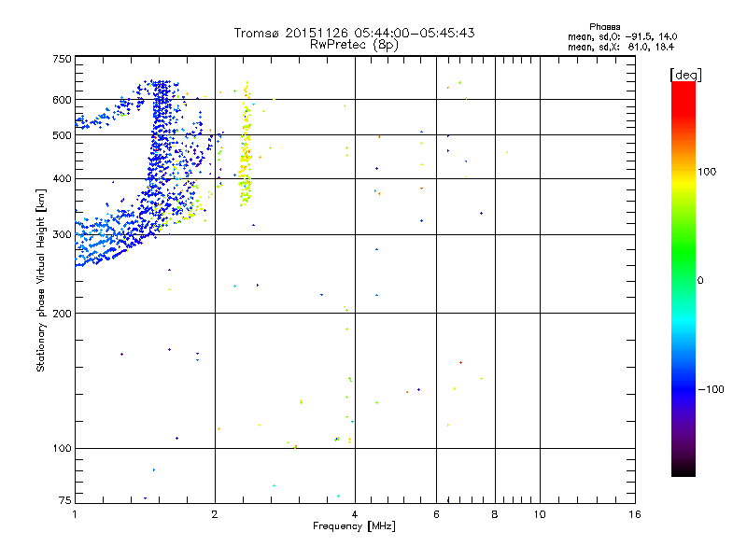747x560 pixels.
Task: Click the 16 x-axis tick label
Action: pyautogui.click(x=635, y=514)
